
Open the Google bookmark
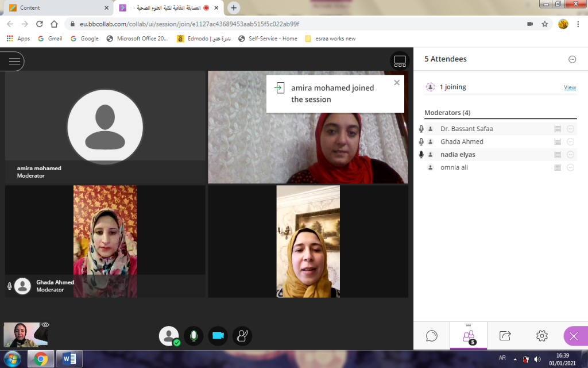[84, 39]
